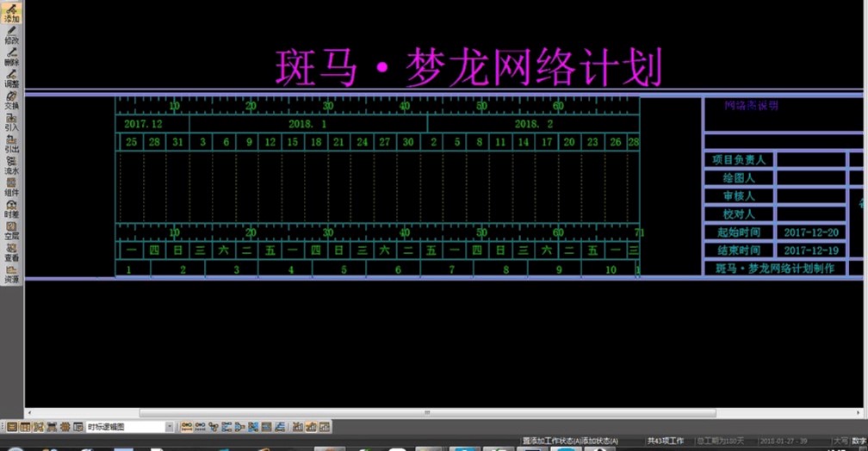The width and height of the screenshot is (868, 451).
Task: Click the 2018. 2 month header
Action: (534, 124)
